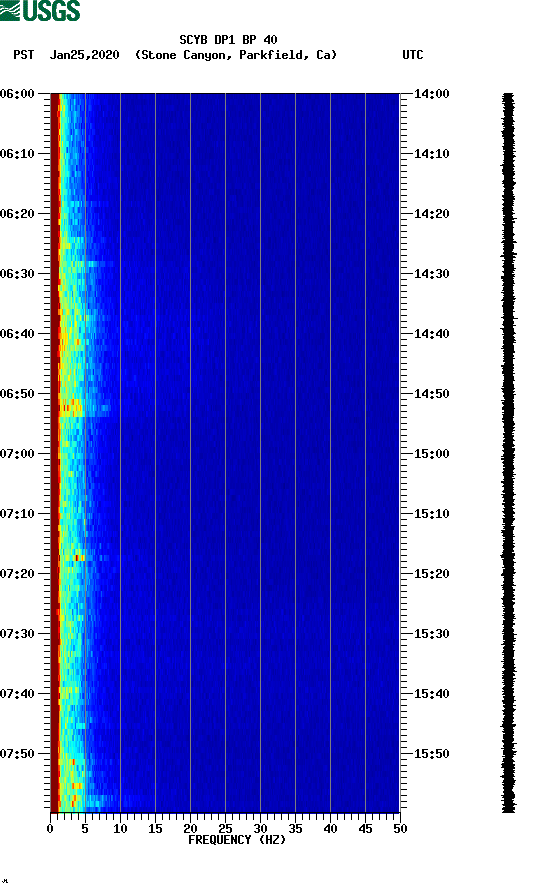Click the '14:00' UTC time label
The image size is (552, 892).
(431, 93)
